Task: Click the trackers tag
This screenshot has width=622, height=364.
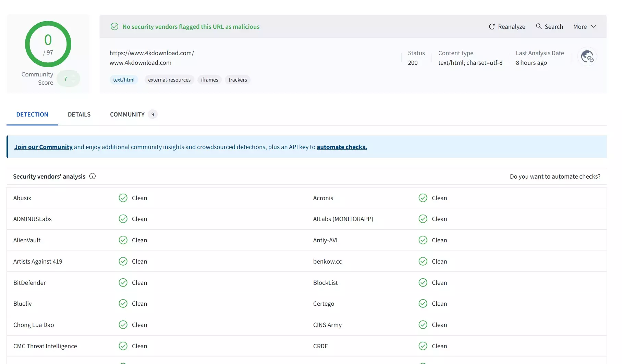Action: coord(238,80)
